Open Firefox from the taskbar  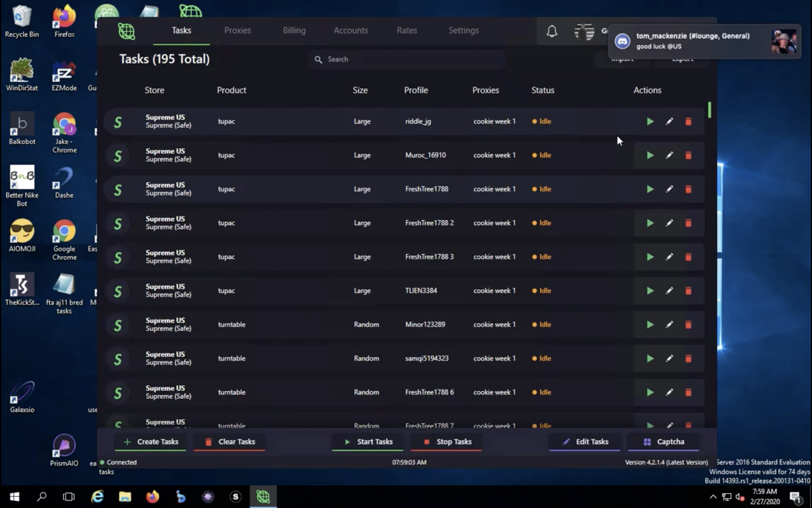click(152, 497)
